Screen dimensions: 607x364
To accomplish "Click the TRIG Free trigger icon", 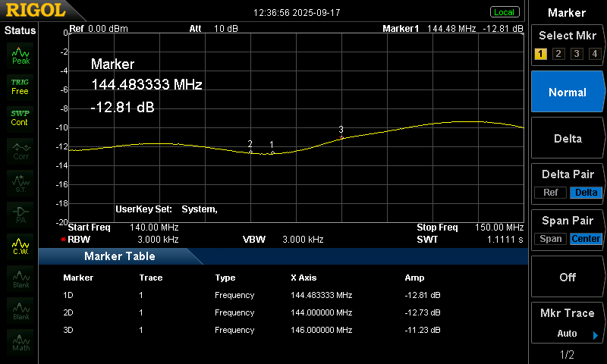I will pos(20,86).
